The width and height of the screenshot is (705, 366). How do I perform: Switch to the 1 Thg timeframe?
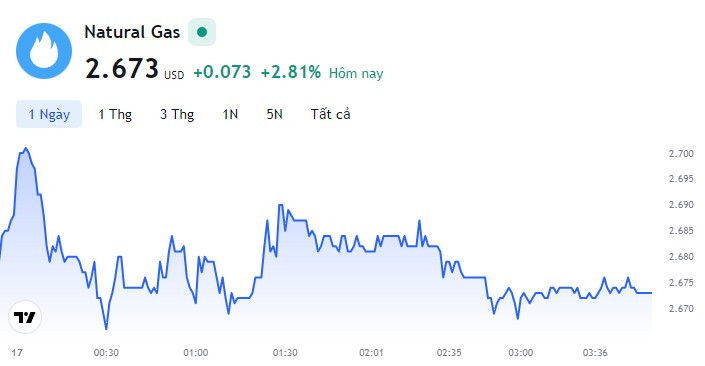pos(115,114)
